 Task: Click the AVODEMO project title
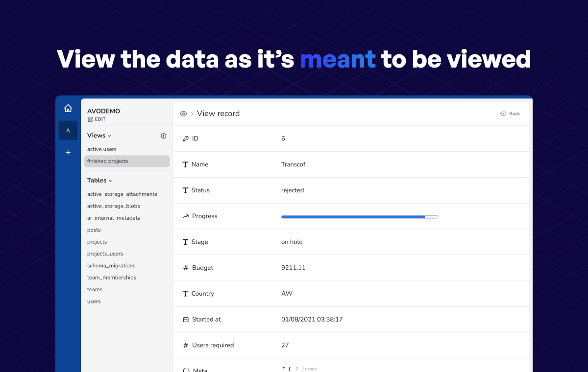(x=103, y=111)
